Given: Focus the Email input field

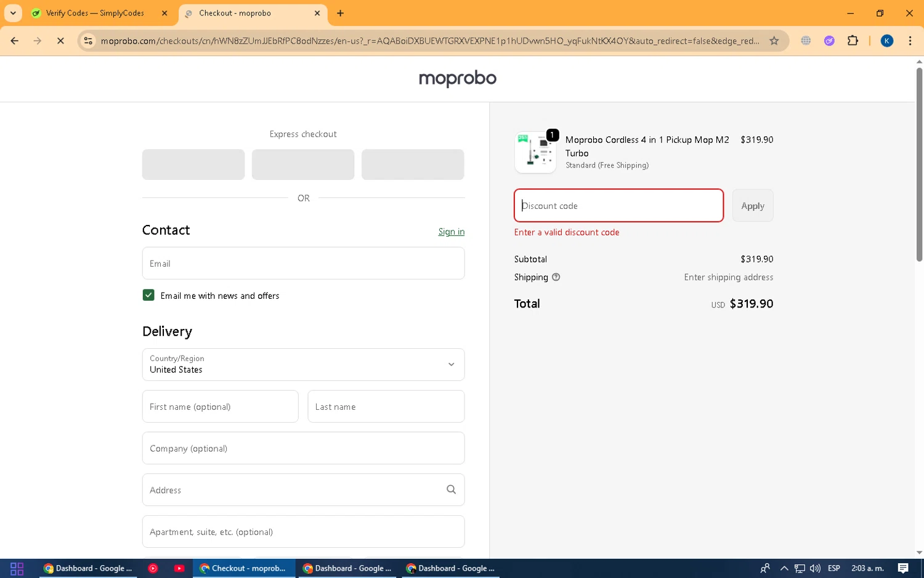Looking at the screenshot, I should click(303, 263).
